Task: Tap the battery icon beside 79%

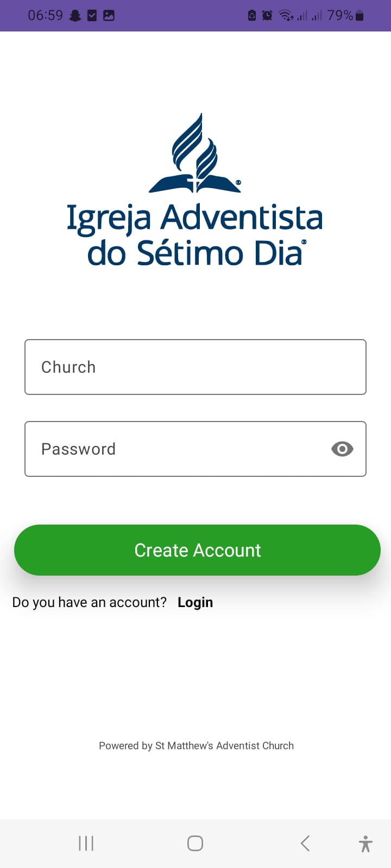Action: pos(360,16)
